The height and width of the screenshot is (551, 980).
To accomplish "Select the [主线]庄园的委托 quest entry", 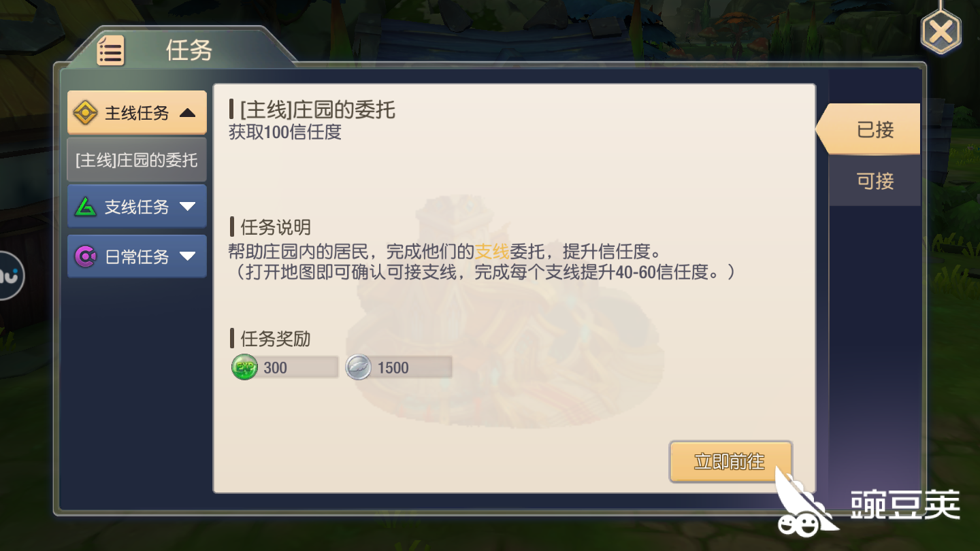I will 137,160.
